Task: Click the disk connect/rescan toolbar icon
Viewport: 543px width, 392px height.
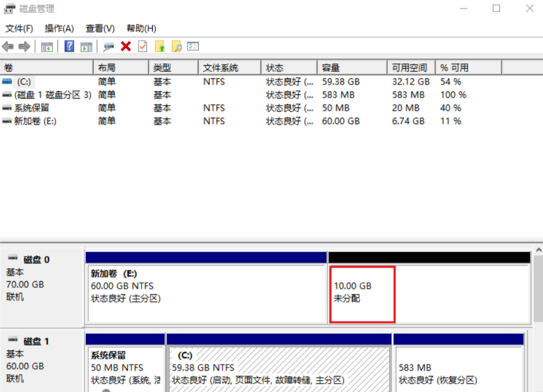Action: click(109, 47)
